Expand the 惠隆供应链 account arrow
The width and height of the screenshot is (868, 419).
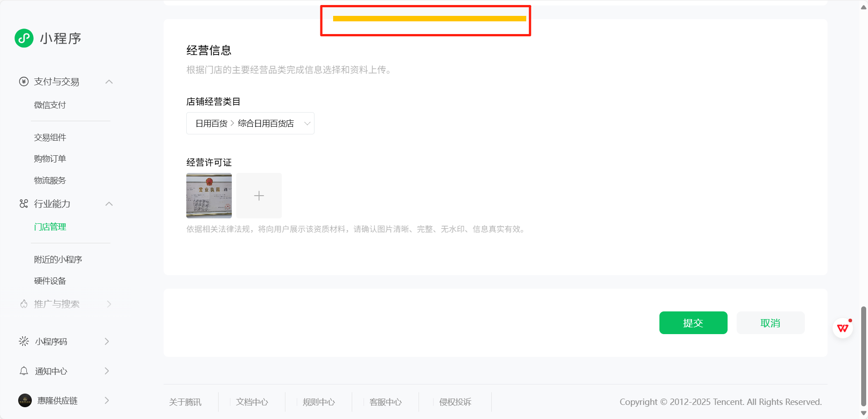click(107, 400)
